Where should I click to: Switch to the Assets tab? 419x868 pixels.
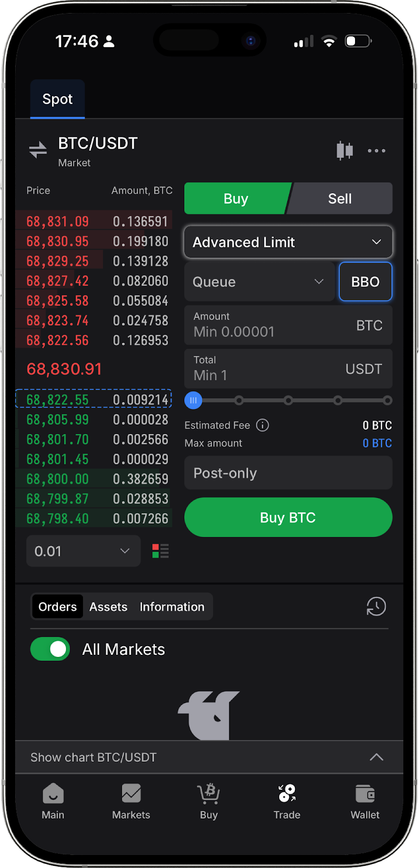point(108,607)
